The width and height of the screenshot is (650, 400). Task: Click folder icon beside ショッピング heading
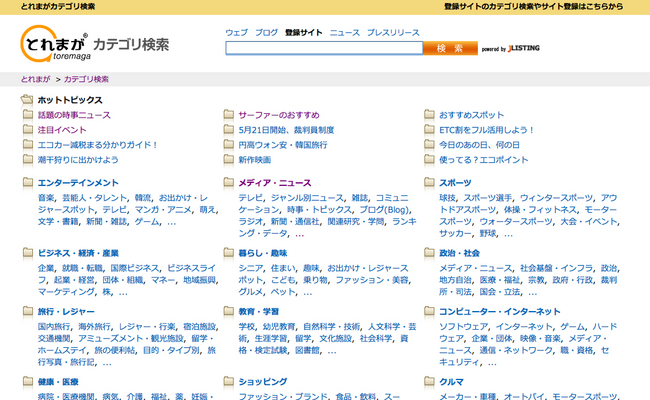pyautogui.click(x=228, y=381)
